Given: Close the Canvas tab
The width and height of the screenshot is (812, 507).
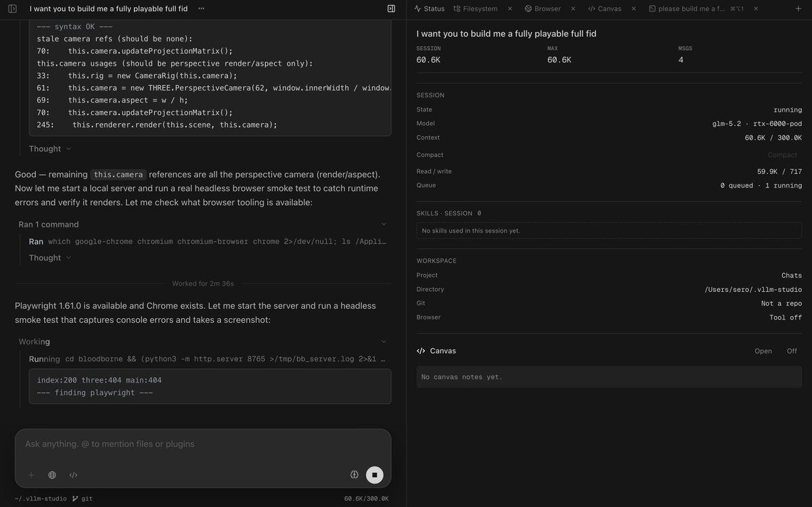Looking at the screenshot, I should point(634,9).
